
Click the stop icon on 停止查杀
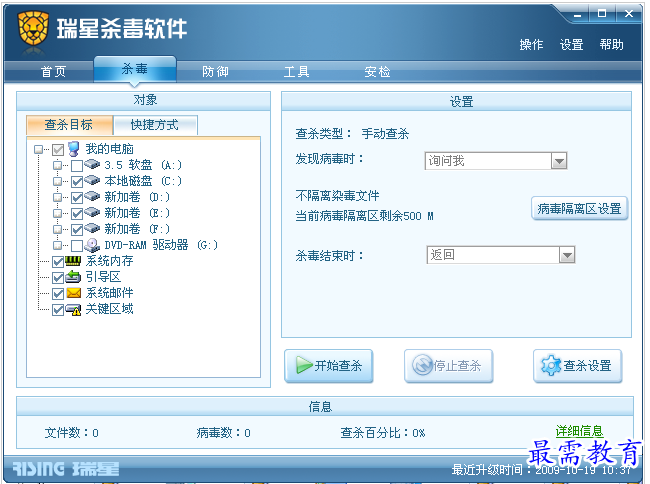pos(422,365)
